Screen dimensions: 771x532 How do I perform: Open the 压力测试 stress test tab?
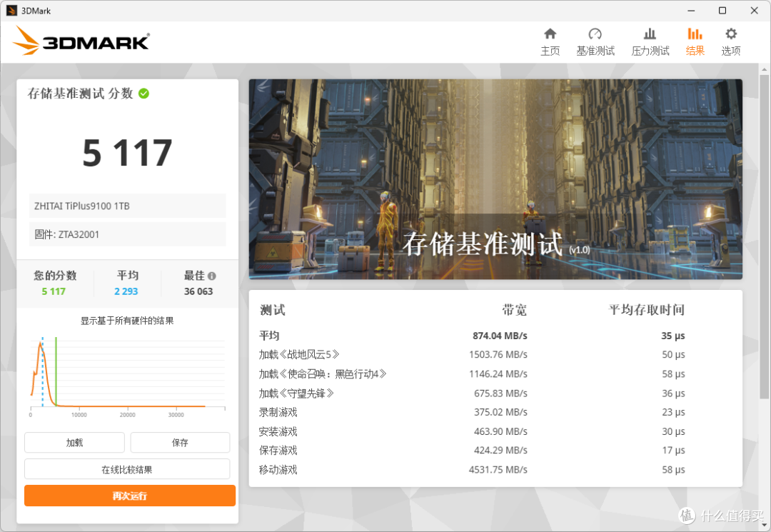tap(650, 42)
